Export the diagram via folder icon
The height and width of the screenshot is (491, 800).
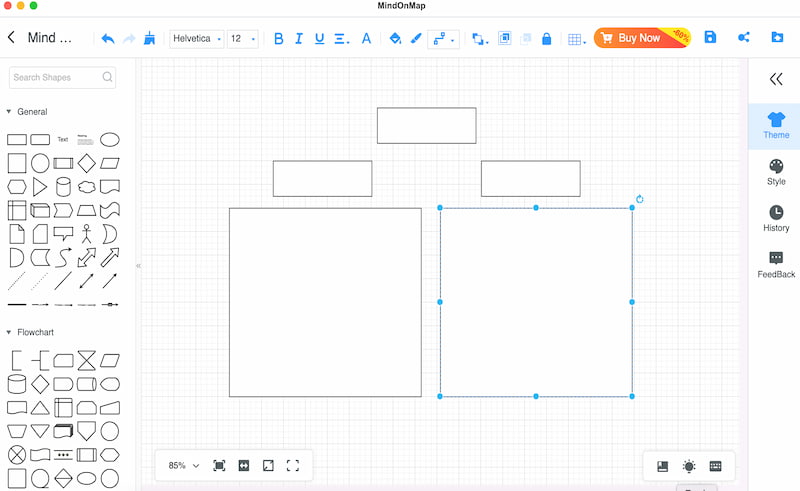[777, 37]
